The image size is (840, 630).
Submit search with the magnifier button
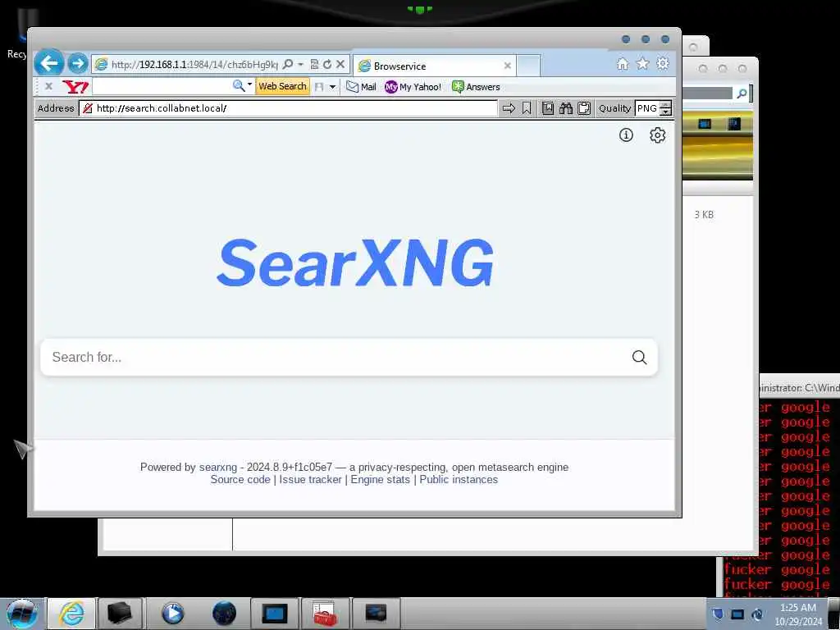[639, 358]
